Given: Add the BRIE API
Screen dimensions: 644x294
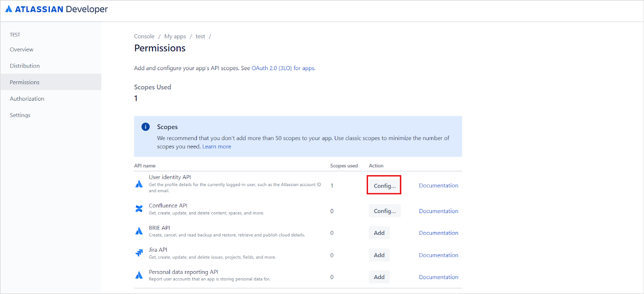Looking at the screenshot, I should 379,233.
